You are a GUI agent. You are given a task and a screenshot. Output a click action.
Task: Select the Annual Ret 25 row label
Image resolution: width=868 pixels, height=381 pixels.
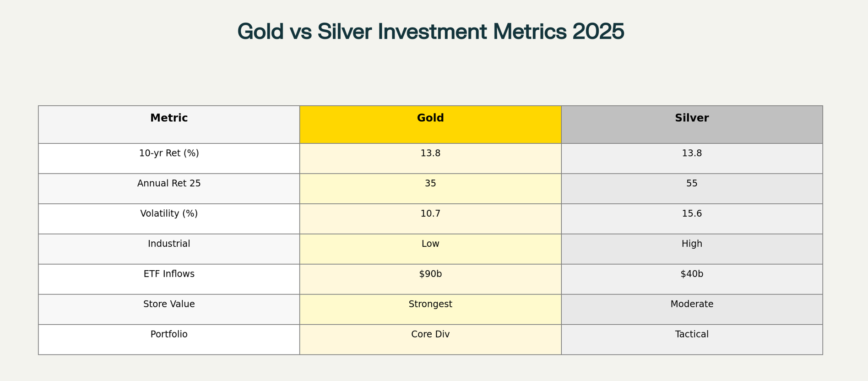coord(169,184)
